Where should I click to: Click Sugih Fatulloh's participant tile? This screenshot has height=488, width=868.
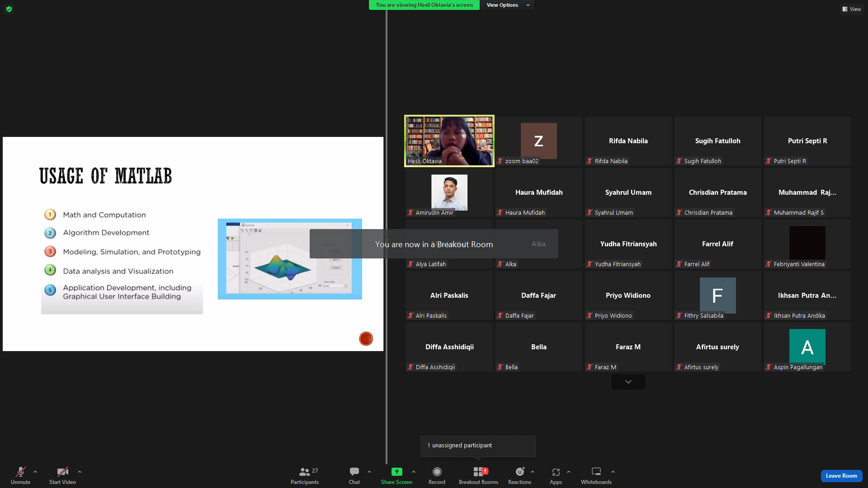[718, 141]
